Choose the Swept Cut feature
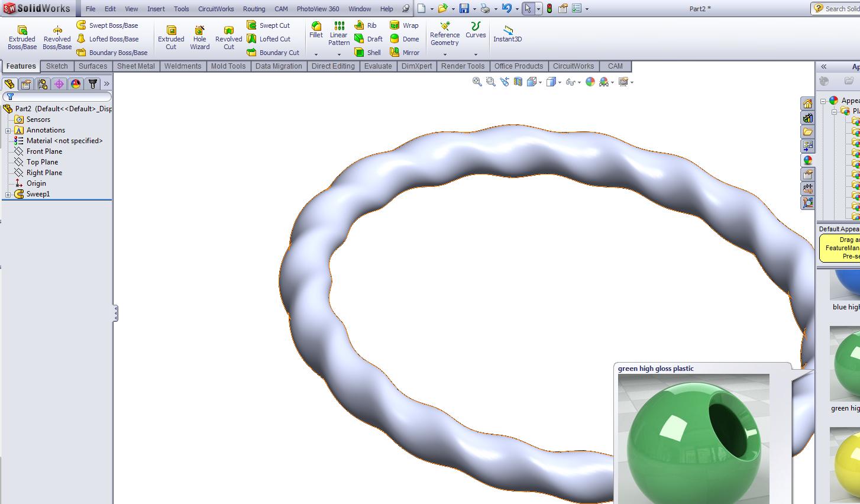Image resolution: width=860 pixels, height=504 pixels. click(269, 25)
